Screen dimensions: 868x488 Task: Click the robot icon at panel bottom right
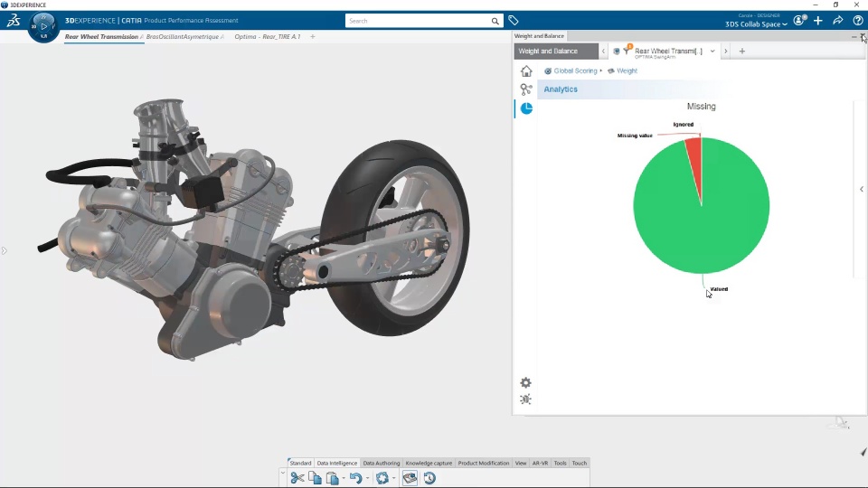coord(840,423)
